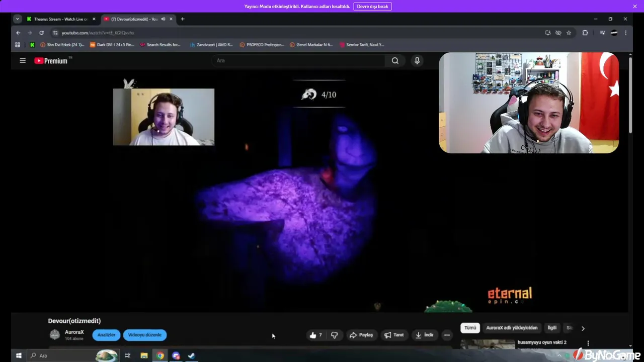The image size is (644, 362).
Task: Open the bookmarks apps grid icon
Action: click(x=18, y=45)
